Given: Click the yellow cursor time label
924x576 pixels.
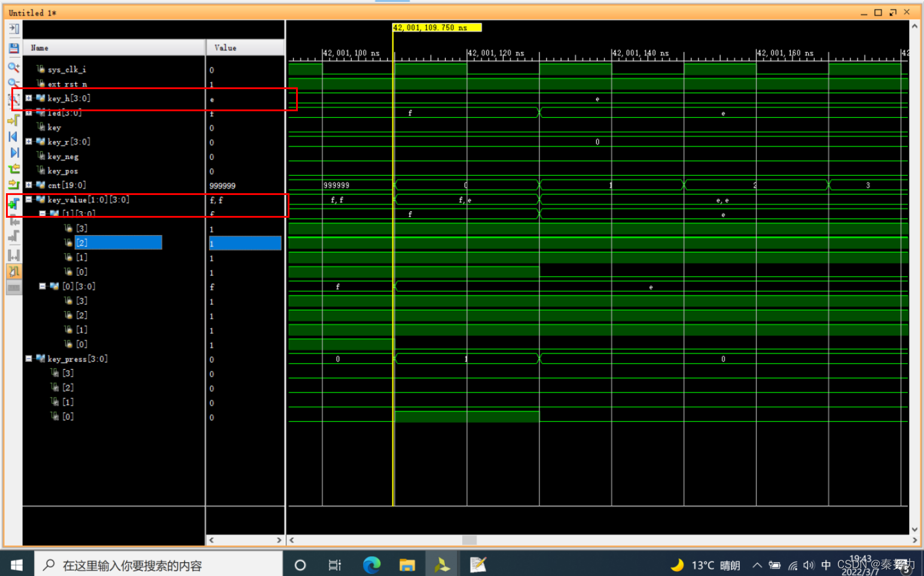Looking at the screenshot, I should [x=437, y=28].
